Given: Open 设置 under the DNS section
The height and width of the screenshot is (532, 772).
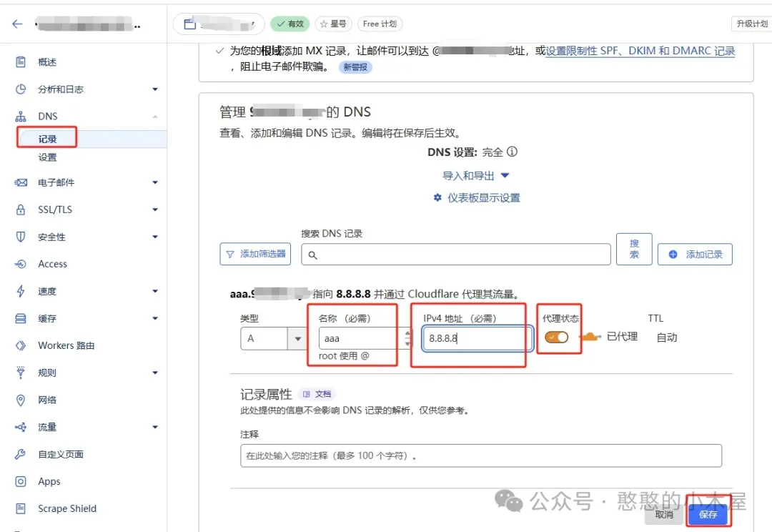Looking at the screenshot, I should coord(46,157).
